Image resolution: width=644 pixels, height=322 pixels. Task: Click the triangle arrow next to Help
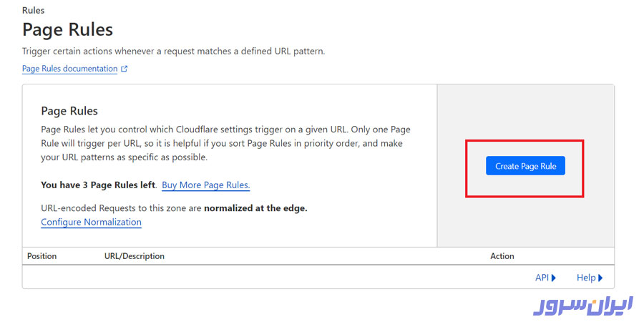(x=600, y=278)
